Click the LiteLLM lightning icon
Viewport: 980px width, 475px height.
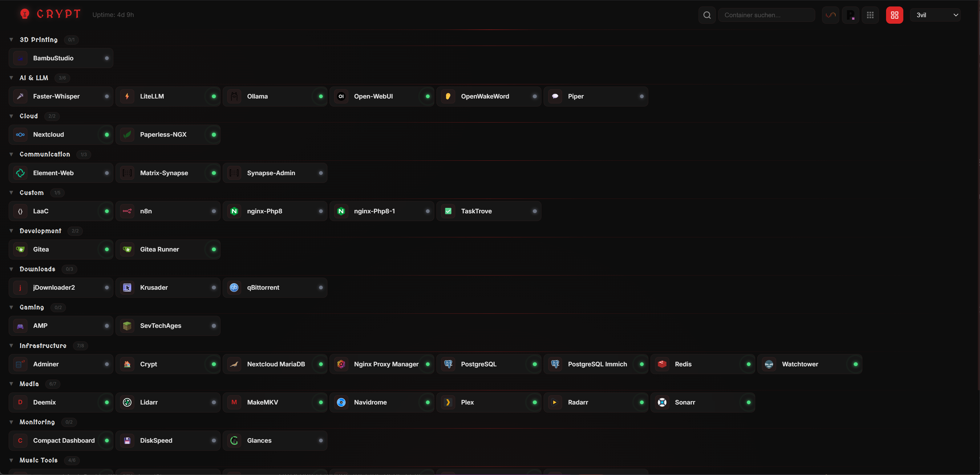click(x=127, y=96)
